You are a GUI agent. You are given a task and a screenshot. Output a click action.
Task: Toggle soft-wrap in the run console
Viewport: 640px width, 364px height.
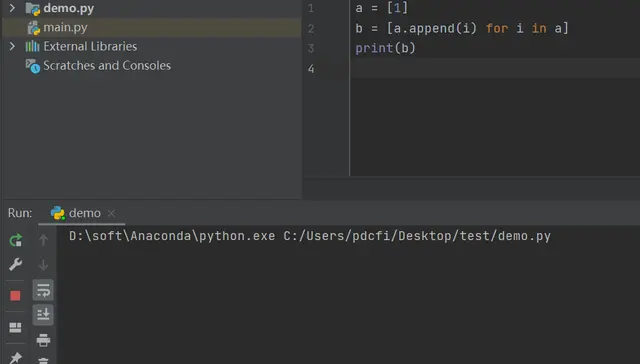pyautogui.click(x=43, y=290)
